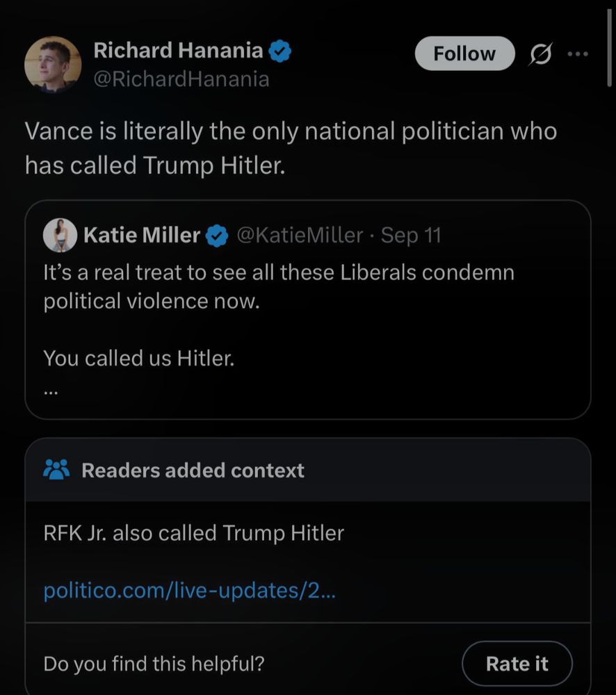This screenshot has width=616, height=695.
Task: Follow Richard Hanania
Action: 464,54
